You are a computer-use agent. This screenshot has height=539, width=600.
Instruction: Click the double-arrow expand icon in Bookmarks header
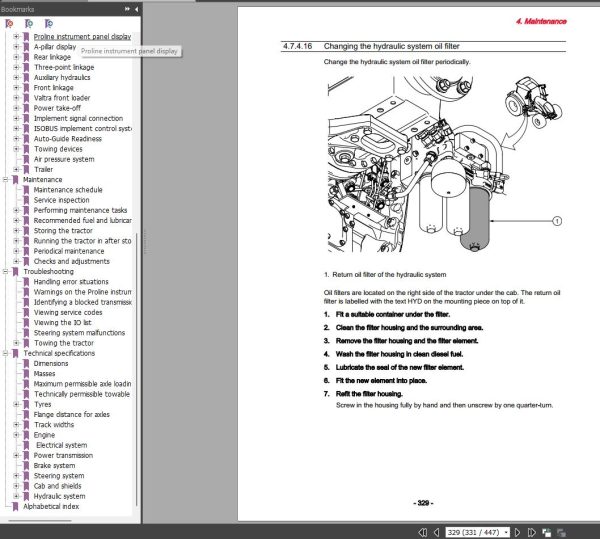(127, 9)
